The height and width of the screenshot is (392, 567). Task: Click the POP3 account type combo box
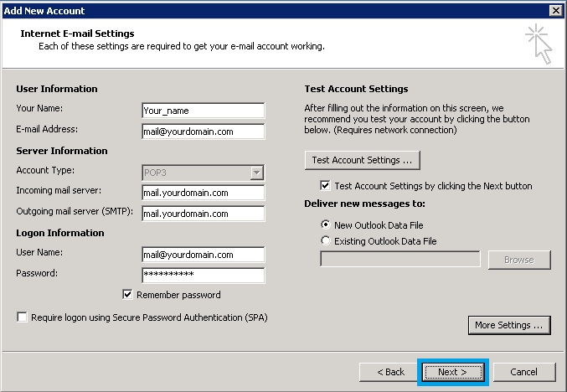pyautogui.click(x=204, y=173)
